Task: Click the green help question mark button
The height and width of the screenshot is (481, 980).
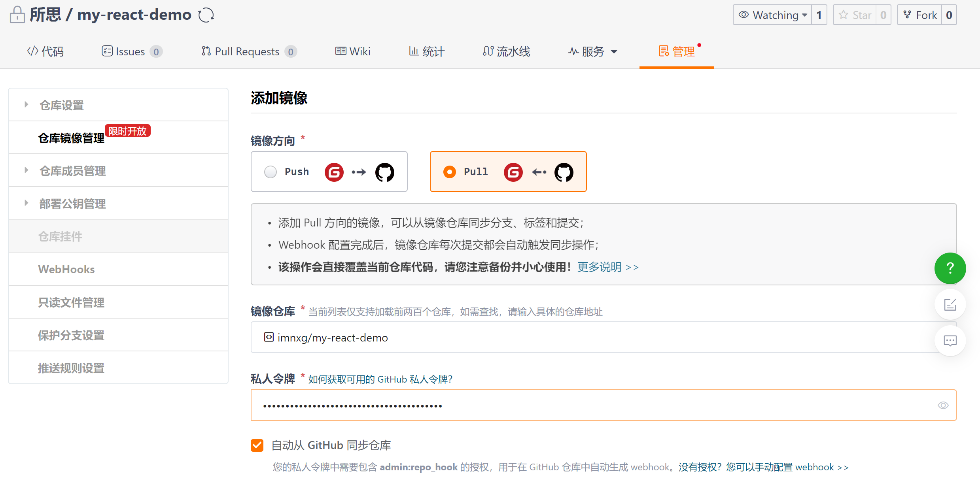Action: [950, 268]
